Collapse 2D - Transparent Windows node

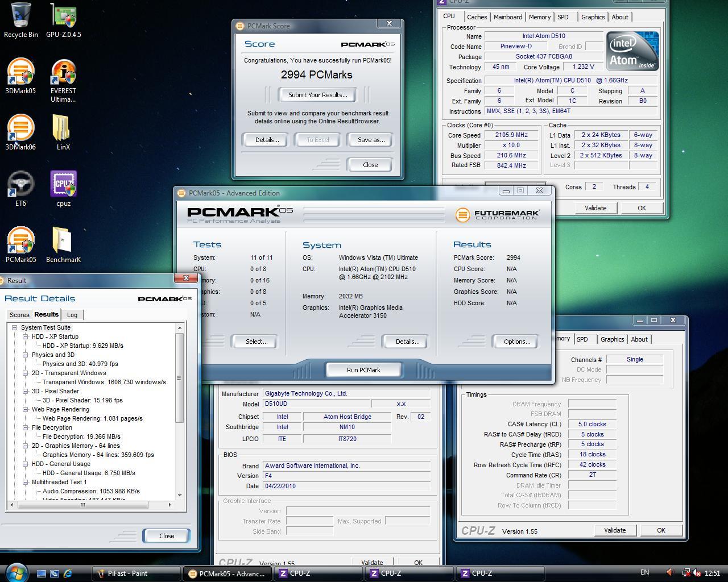pyautogui.click(x=25, y=373)
